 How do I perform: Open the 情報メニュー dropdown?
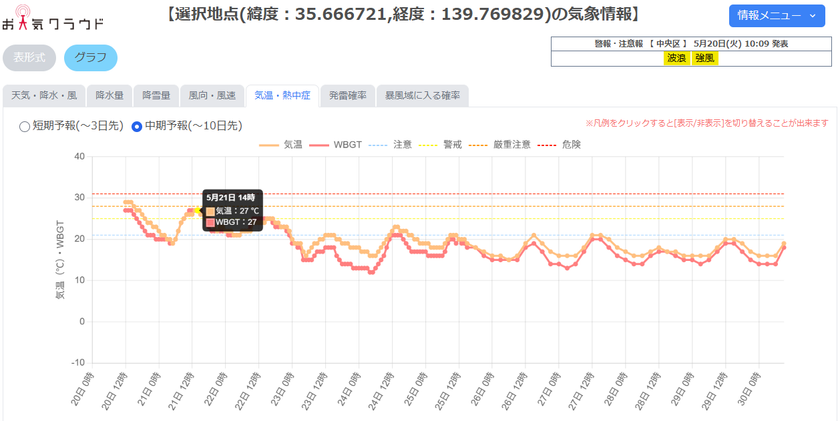pos(776,16)
